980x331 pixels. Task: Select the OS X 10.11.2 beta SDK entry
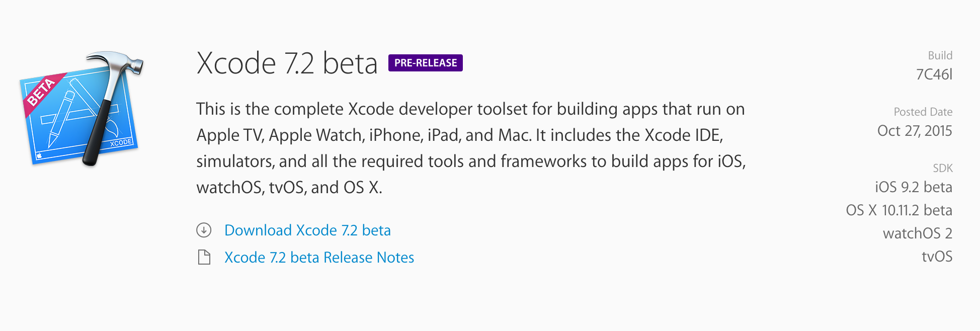pyautogui.click(x=899, y=210)
